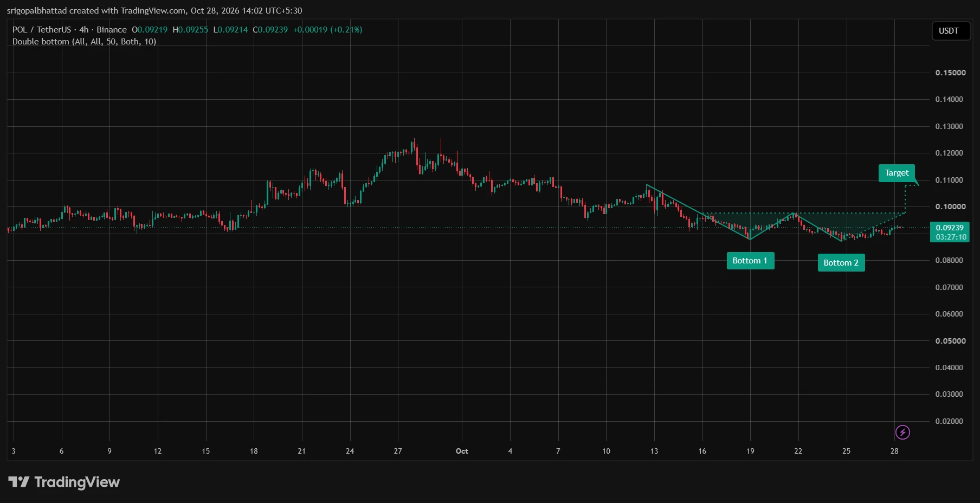
Task: Click the purple lightning bolt icon
Action: pyautogui.click(x=902, y=432)
